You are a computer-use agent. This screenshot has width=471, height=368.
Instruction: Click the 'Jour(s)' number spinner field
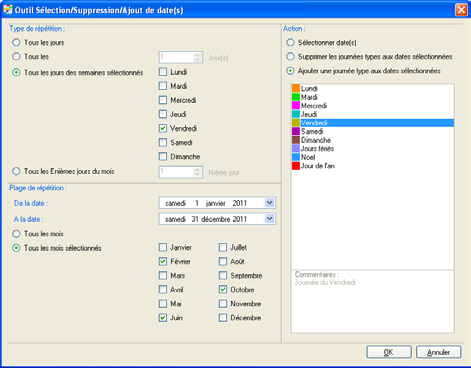pos(180,57)
